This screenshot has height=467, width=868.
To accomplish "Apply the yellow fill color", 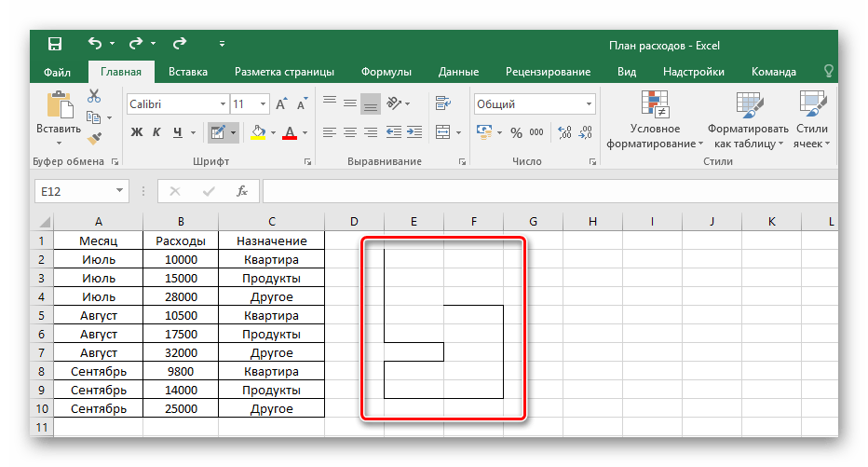I will [258, 132].
